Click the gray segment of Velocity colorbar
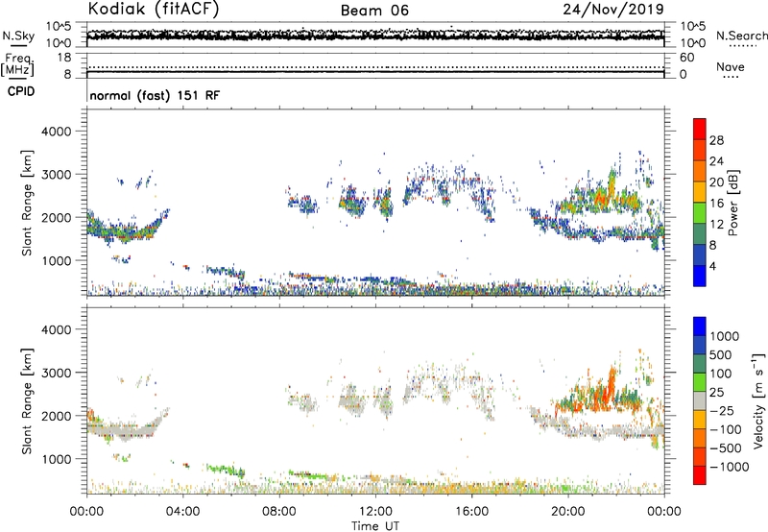The image size is (768, 532). click(700, 400)
